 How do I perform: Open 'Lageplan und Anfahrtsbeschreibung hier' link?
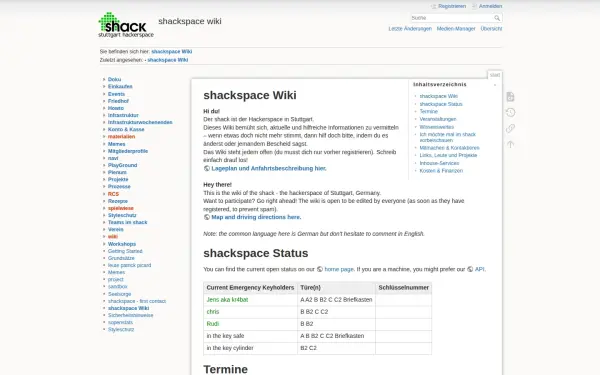click(x=269, y=168)
